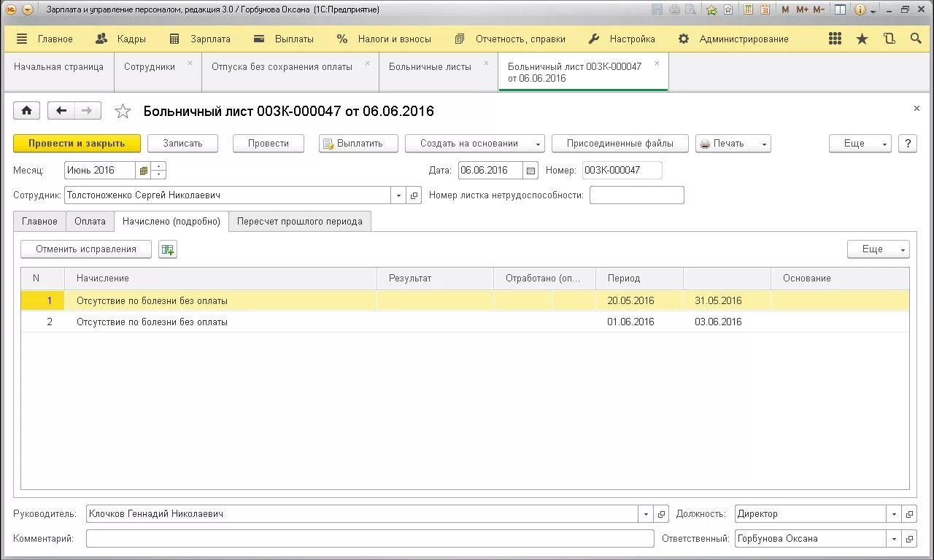Navigate forward with the right arrow
934x560 pixels.
88,111
